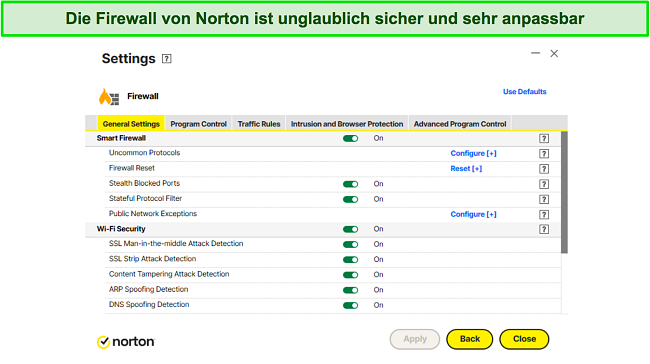Click the Firewall flame icon

point(109,97)
